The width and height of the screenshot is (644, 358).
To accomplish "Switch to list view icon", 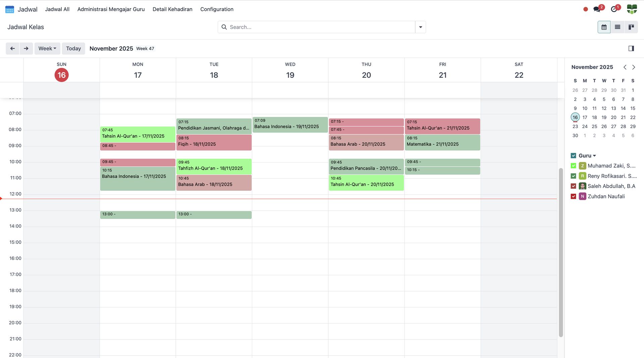I will (x=617, y=27).
